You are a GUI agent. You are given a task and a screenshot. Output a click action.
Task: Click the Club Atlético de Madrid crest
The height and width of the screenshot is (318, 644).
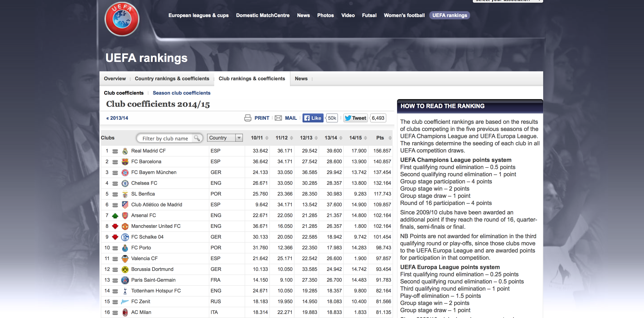(x=125, y=205)
